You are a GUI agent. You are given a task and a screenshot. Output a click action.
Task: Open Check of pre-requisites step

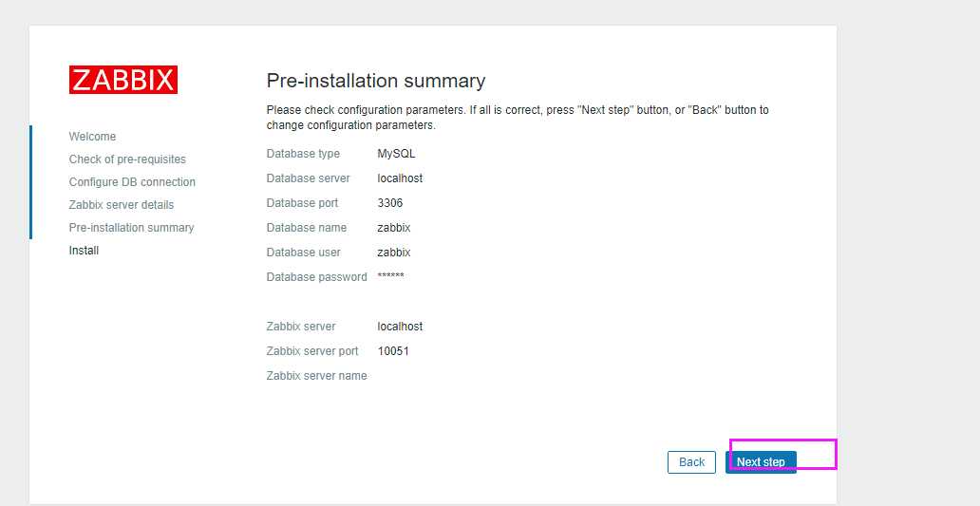(x=127, y=159)
